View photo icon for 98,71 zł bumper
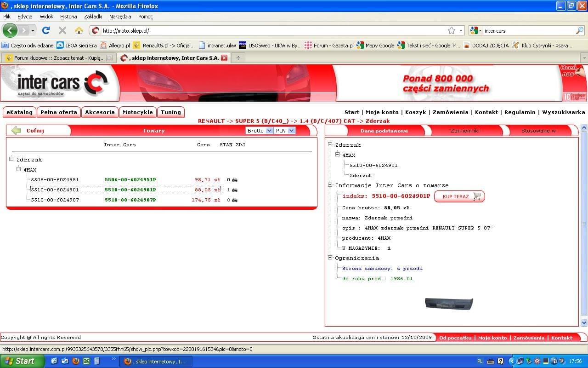Viewport: 588px width, 368px height. (x=235, y=180)
